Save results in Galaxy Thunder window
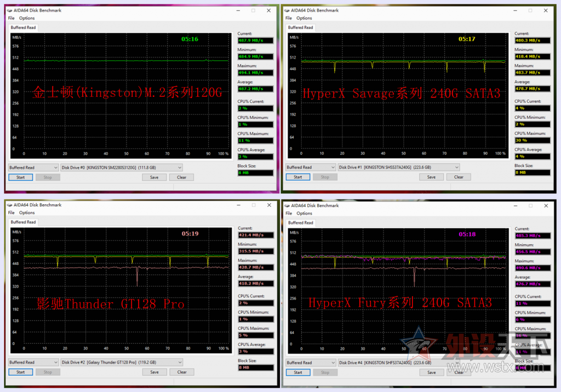Image resolution: width=561 pixels, height=392 pixels. tap(154, 372)
